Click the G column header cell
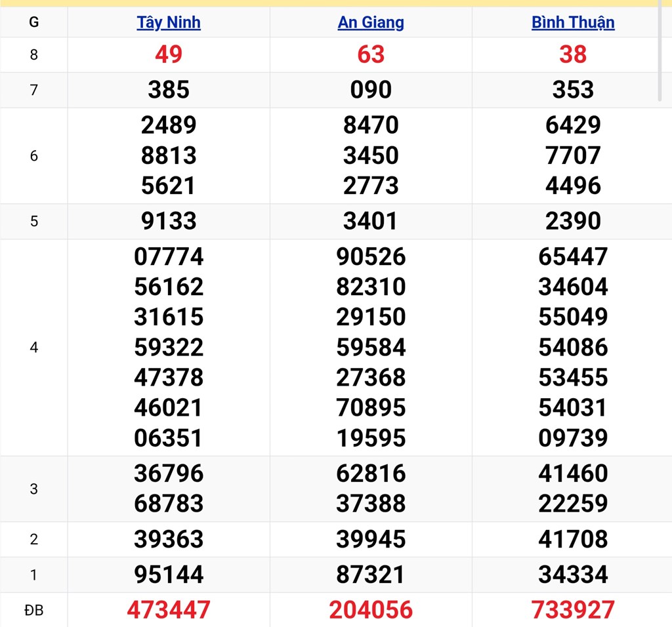 (x=34, y=22)
